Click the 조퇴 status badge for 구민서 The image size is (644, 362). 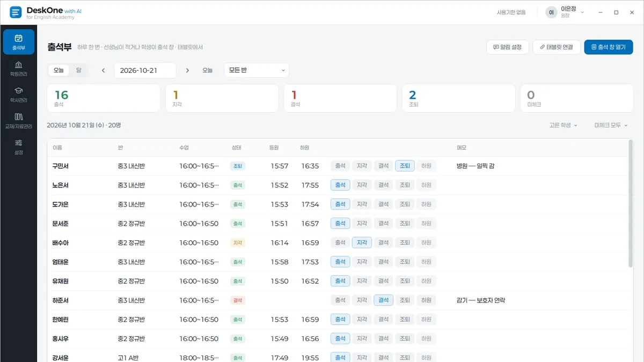point(238,166)
